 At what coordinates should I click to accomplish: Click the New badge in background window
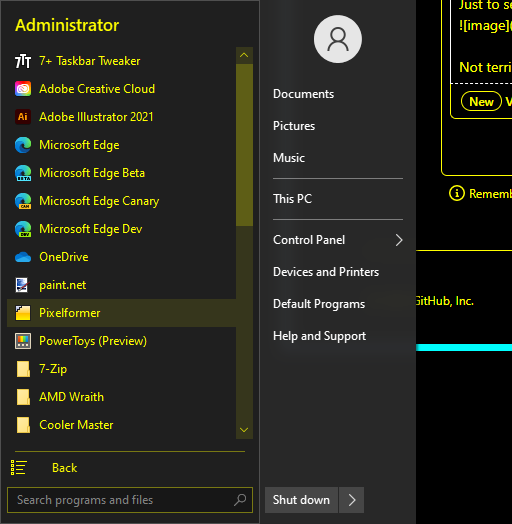481,102
